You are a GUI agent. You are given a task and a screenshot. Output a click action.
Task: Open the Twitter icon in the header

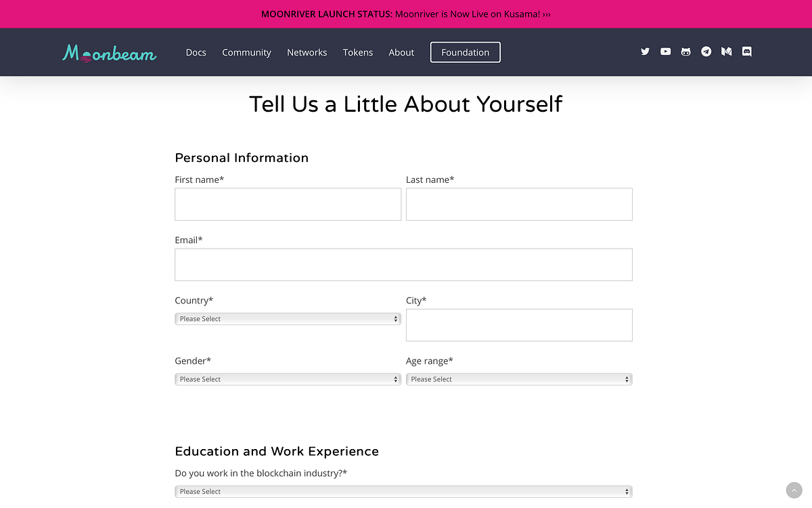(645, 51)
